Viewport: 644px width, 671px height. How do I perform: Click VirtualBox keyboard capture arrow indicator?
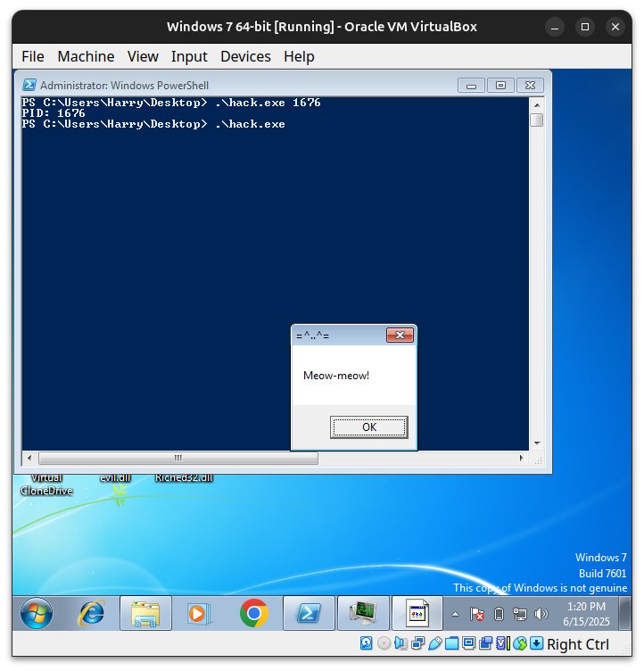coord(537,643)
